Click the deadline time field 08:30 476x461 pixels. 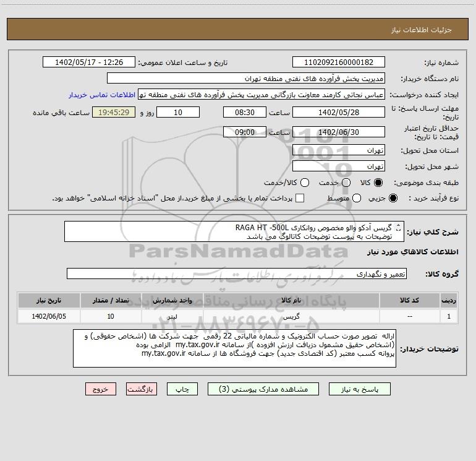245,113
